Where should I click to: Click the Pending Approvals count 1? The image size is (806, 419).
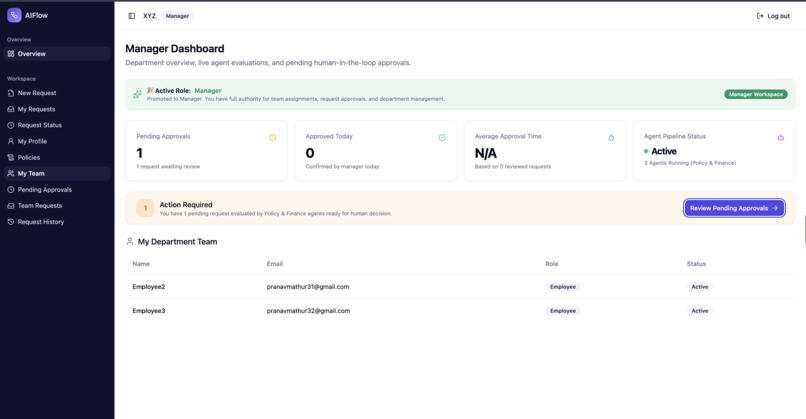(x=139, y=153)
